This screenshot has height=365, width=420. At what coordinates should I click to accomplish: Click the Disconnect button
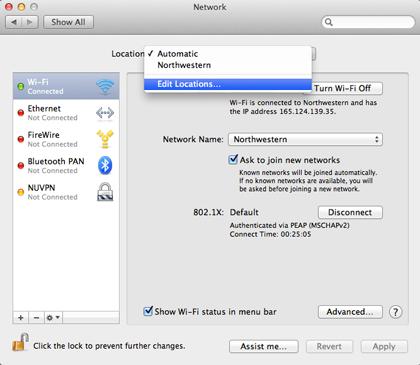coord(350,212)
